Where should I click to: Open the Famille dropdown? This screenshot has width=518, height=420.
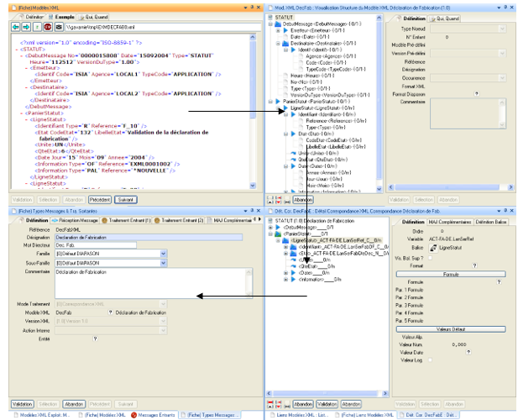click(x=163, y=255)
